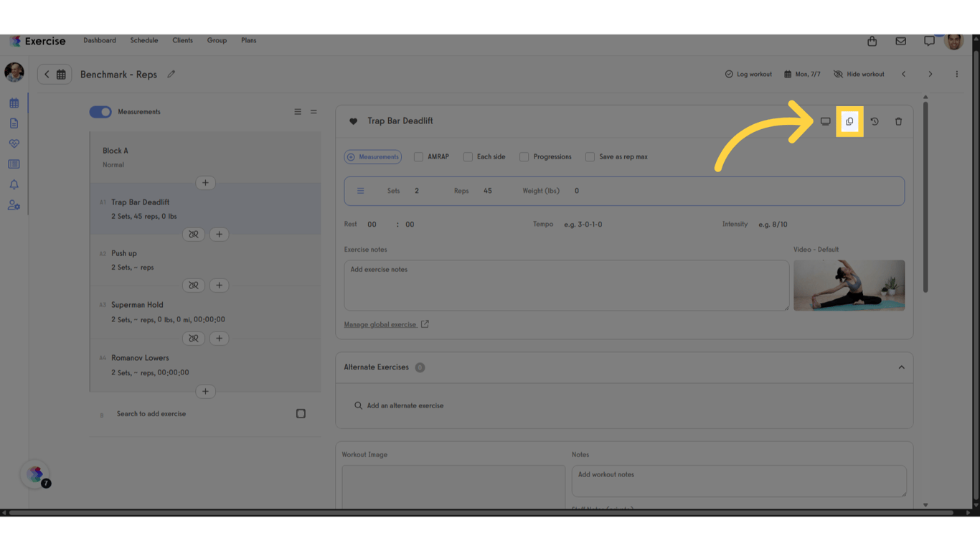Viewport: 980px width, 551px height.
Task: Open the Clients menu item
Action: pos(182,41)
